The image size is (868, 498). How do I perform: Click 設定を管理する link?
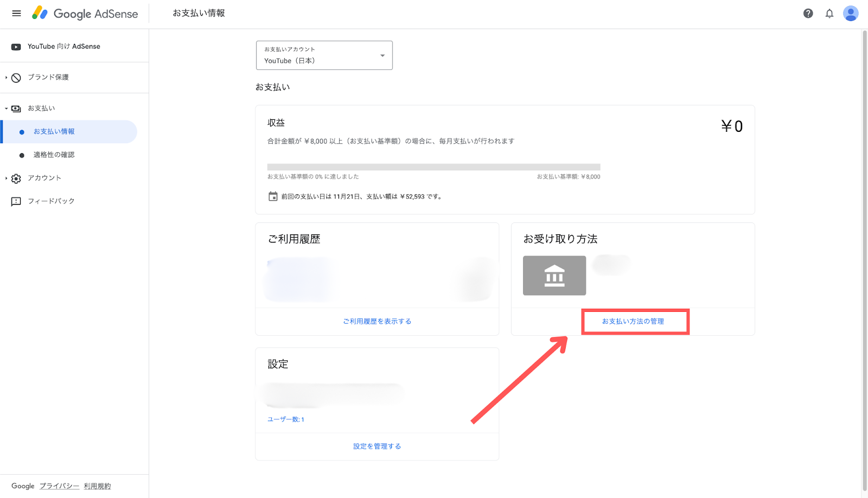(x=377, y=446)
